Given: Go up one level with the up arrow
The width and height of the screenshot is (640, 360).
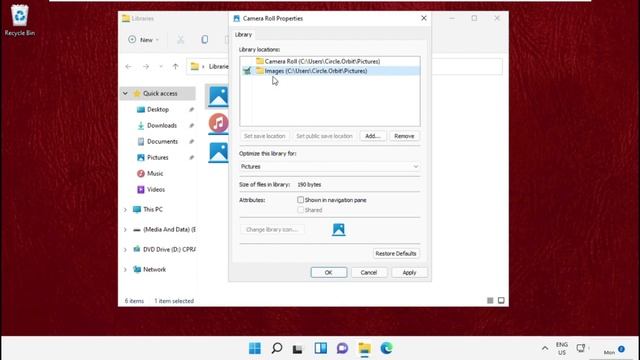Looking at the screenshot, I should point(176,66).
